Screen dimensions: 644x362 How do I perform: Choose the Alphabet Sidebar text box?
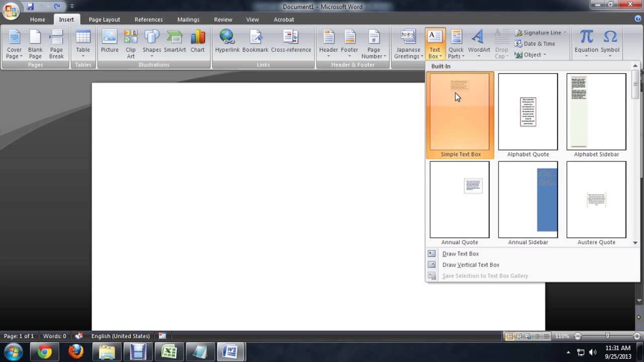coord(596,115)
